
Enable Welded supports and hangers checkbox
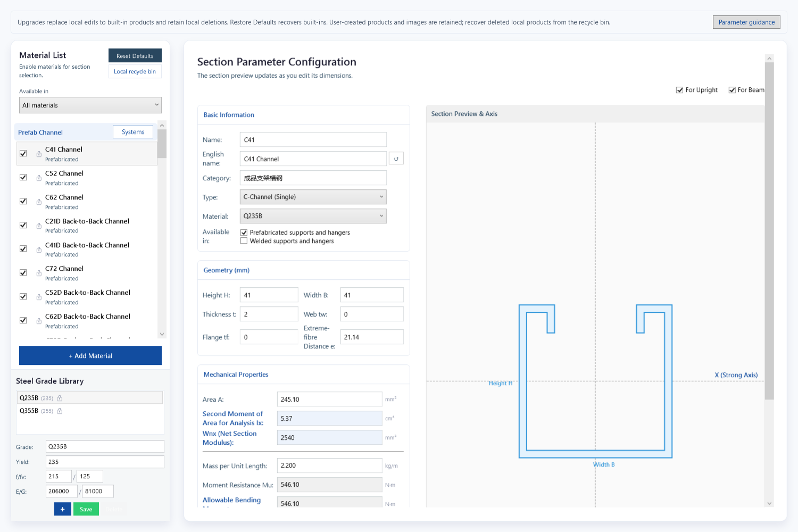click(244, 241)
